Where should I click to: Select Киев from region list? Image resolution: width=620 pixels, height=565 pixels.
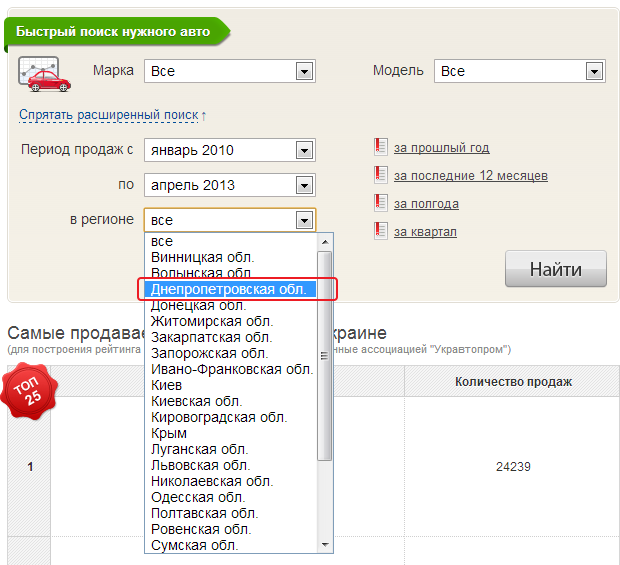tap(167, 385)
